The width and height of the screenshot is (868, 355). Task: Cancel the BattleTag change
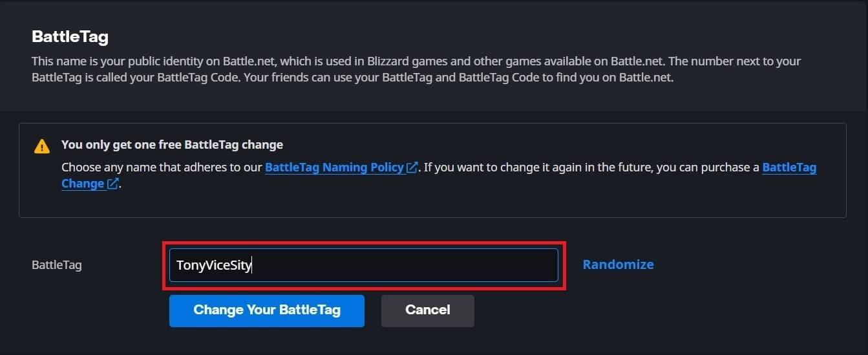(x=427, y=310)
